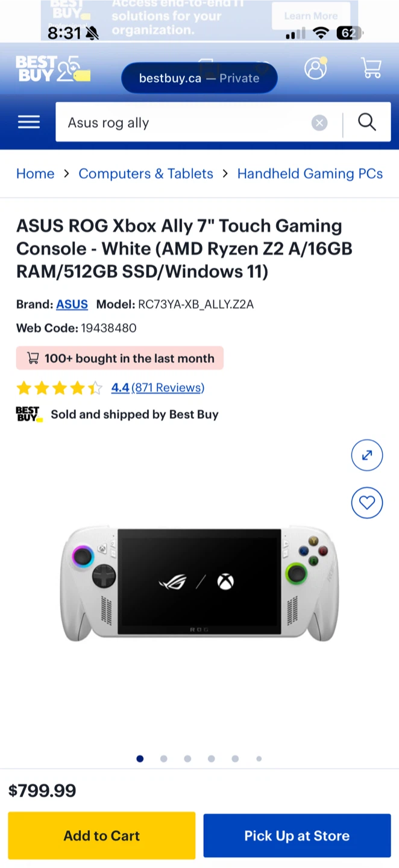Screen dimensions: 399x868
Task: Open Handheld Gaming PCs breadcrumb
Action: [310, 174]
